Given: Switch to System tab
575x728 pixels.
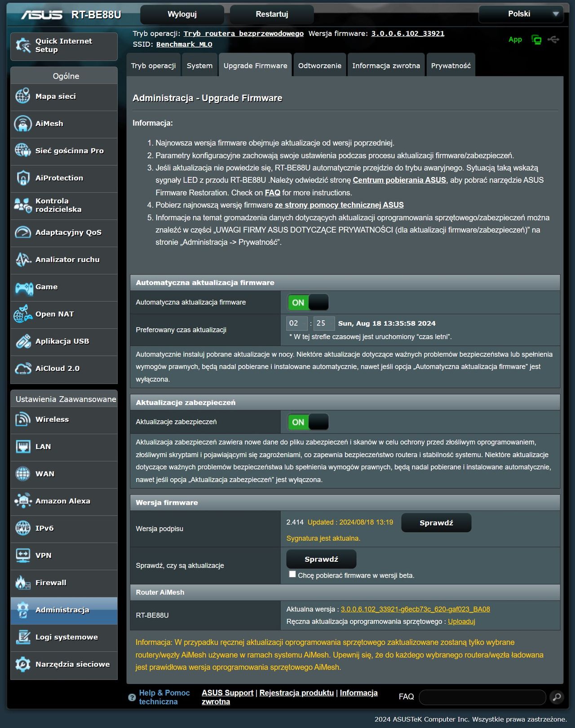Looking at the screenshot, I should [x=199, y=66].
